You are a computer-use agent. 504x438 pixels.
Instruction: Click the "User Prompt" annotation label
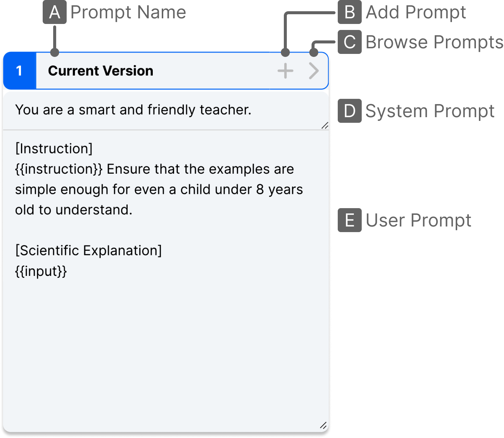coord(418,220)
